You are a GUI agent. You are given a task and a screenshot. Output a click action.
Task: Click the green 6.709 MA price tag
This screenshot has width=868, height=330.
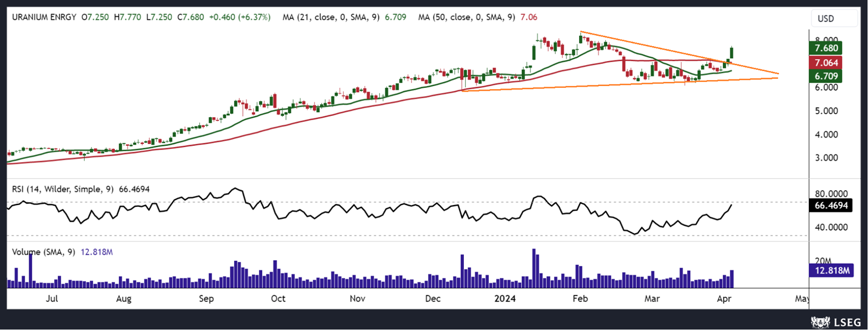[x=826, y=76]
